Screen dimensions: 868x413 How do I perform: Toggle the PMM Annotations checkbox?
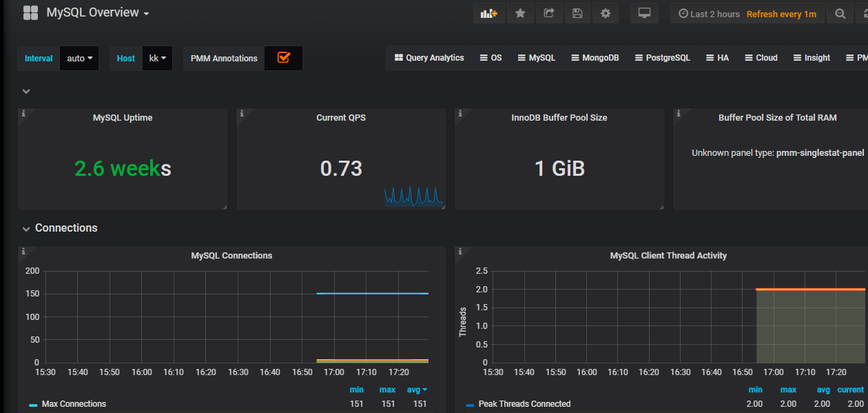(x=283, y=58)
